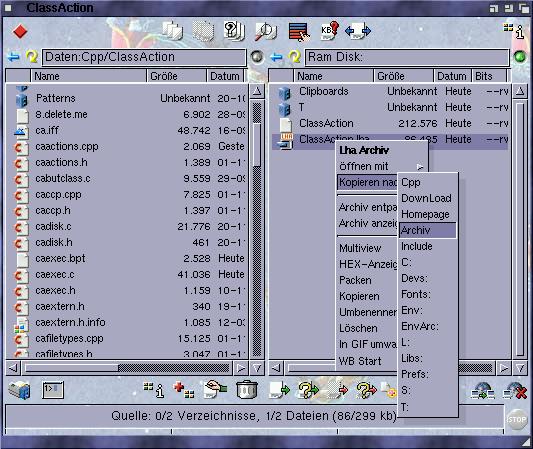Click the top-right info icon
533x449 pixels.
click(514, 31)
